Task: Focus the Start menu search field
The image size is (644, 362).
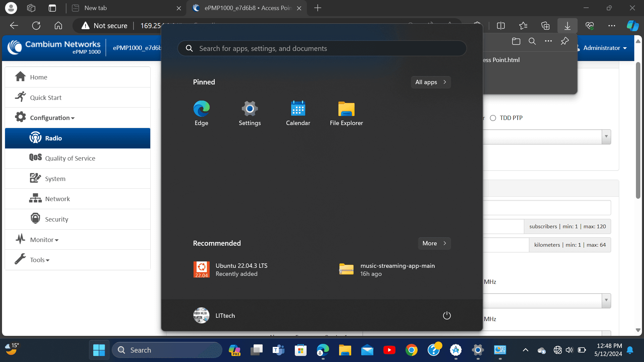Action: [x=322, y=49]
